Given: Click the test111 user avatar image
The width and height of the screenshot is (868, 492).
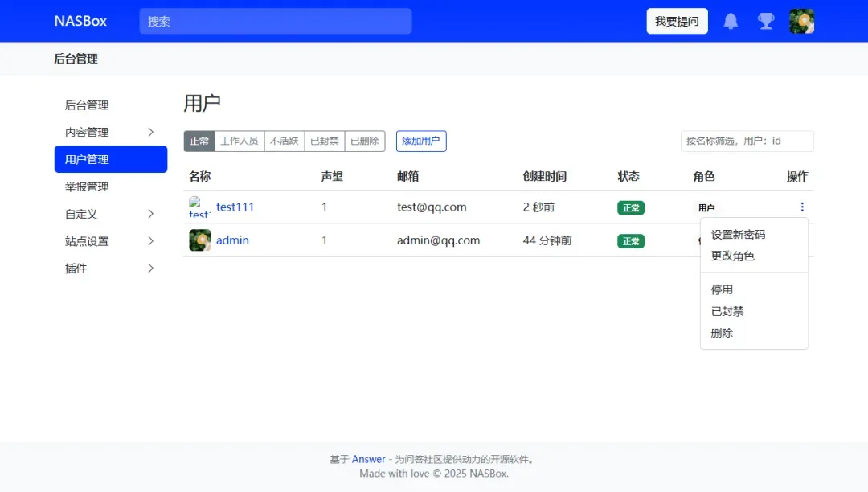Looking at the screenshot, I should coord(200,207).
